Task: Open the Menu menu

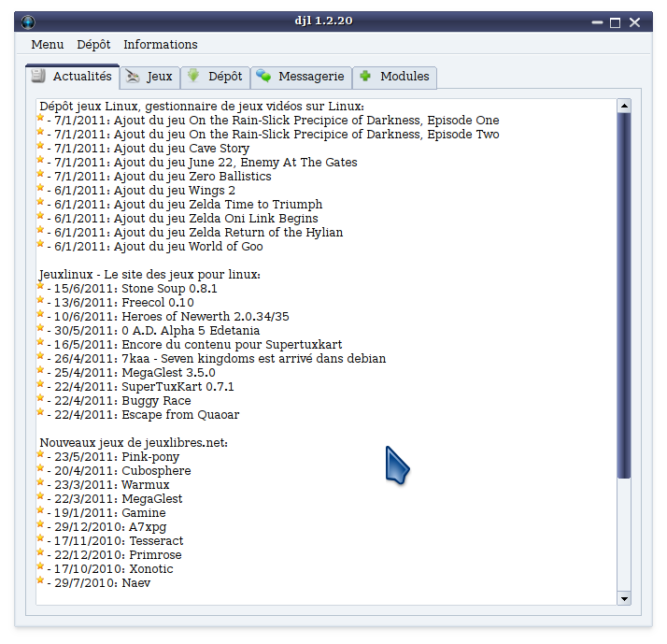Action: [48, 44]
